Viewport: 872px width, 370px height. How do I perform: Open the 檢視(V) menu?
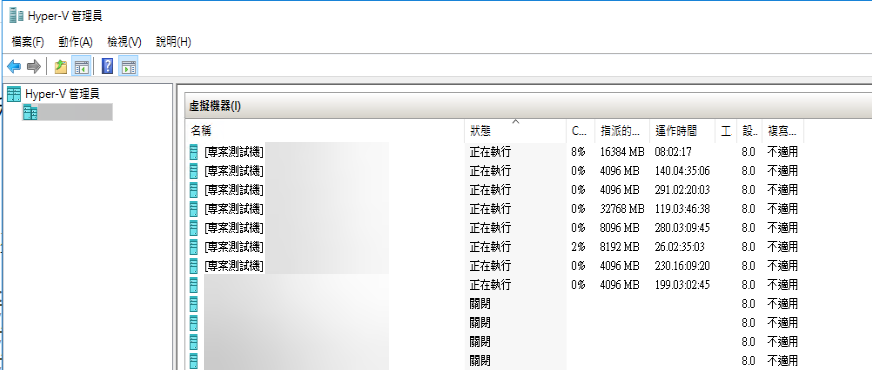point(125,42)
